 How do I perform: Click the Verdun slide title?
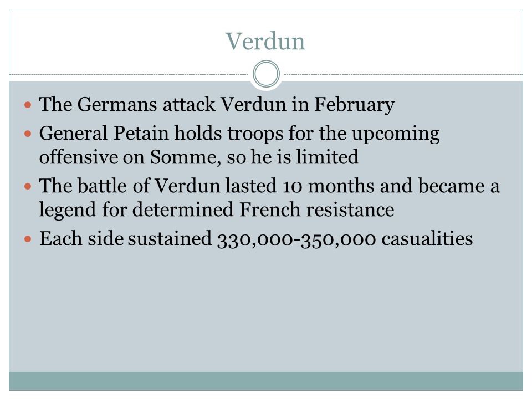265,41
